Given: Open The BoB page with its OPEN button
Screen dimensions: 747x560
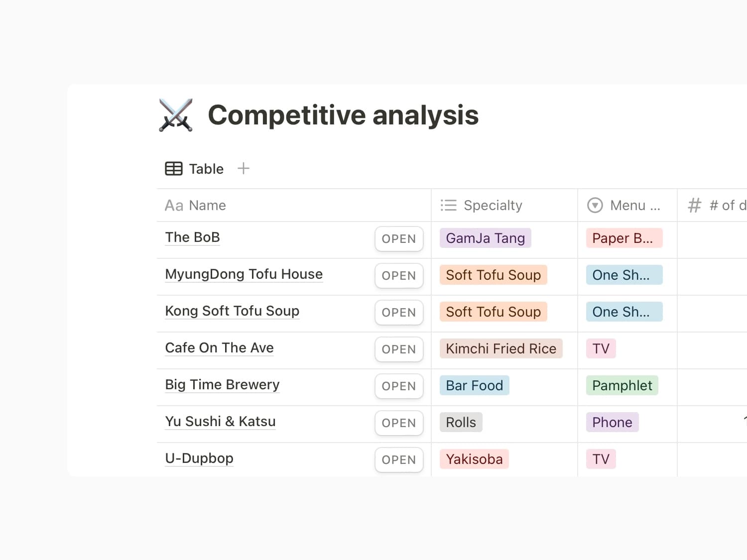Looking at the screenshot, I should tap(398, 239).
